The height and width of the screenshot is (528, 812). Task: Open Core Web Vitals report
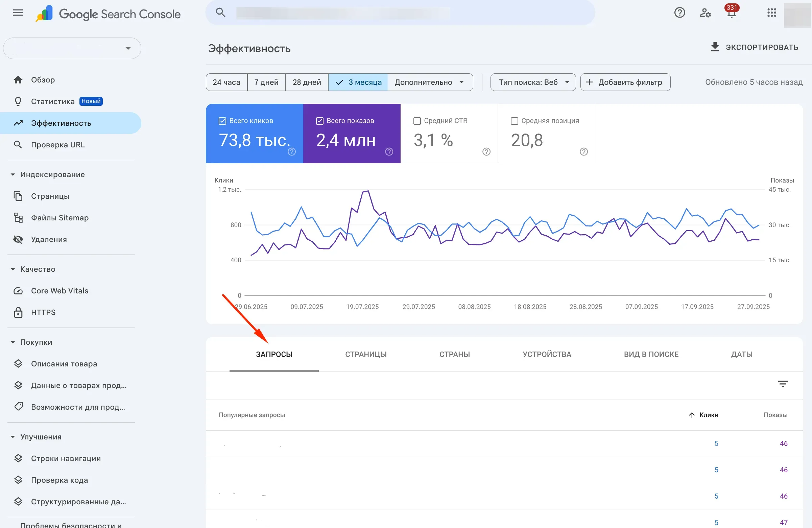coord(59,291)
